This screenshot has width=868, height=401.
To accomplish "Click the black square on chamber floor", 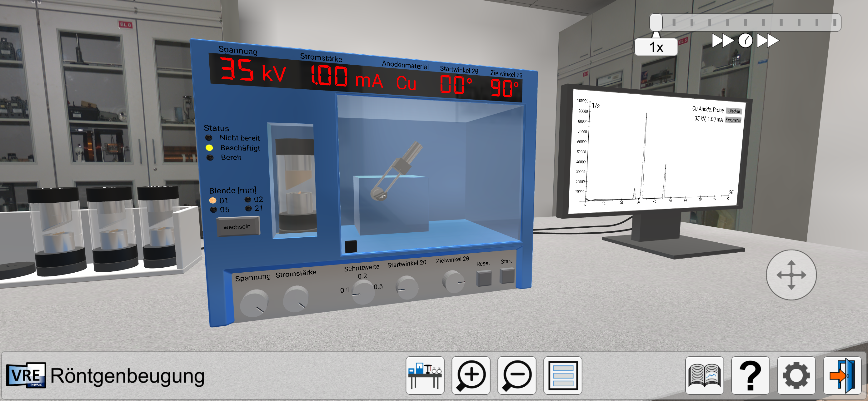I will click(x=351, y=246).
